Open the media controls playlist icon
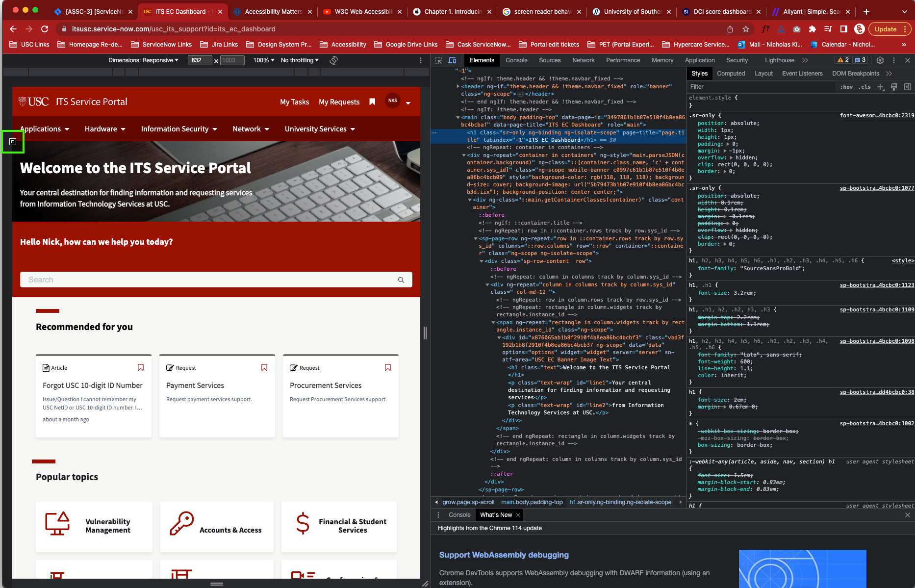The image size is (915, 588). click(x=828, y=29)
